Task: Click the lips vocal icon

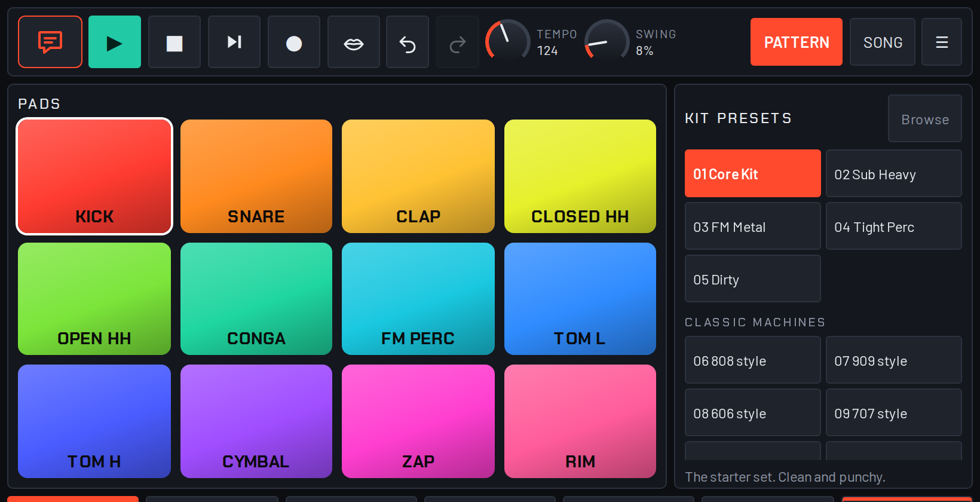Action: tap(354, 42)
